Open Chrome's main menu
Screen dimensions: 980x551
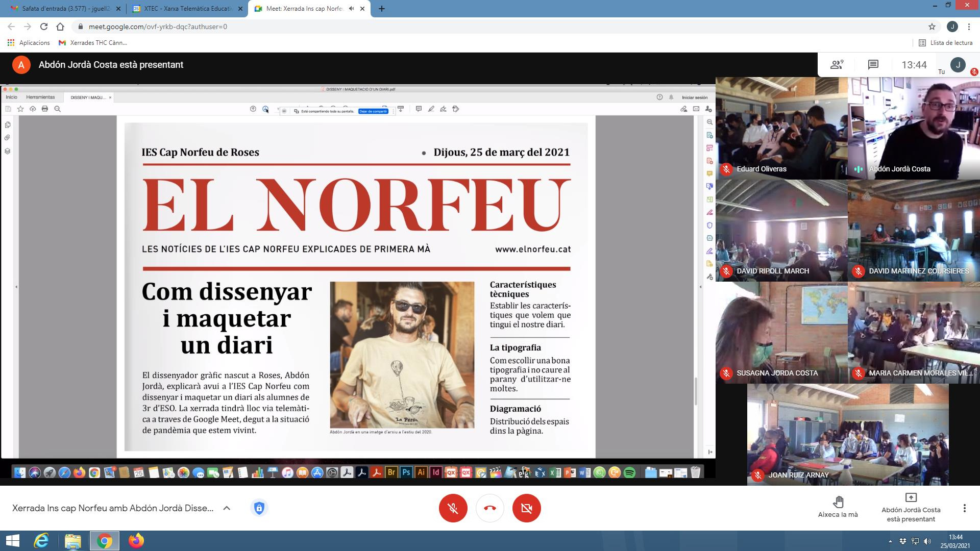coord(969,27)
